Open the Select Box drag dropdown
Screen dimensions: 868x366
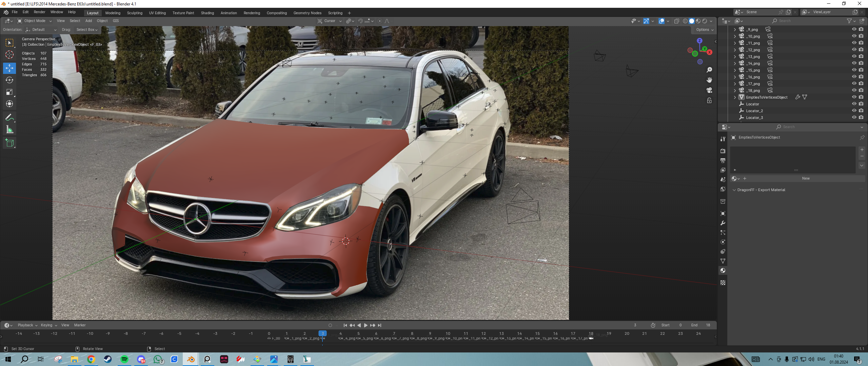click(x=87, y=30)
